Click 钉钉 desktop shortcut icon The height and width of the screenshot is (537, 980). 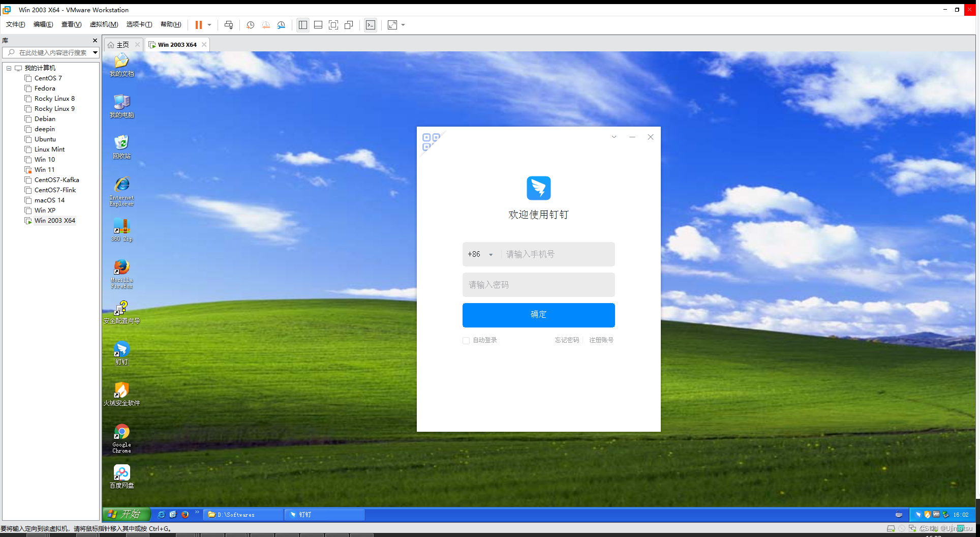pyautogui.click(x=121, y=353)
